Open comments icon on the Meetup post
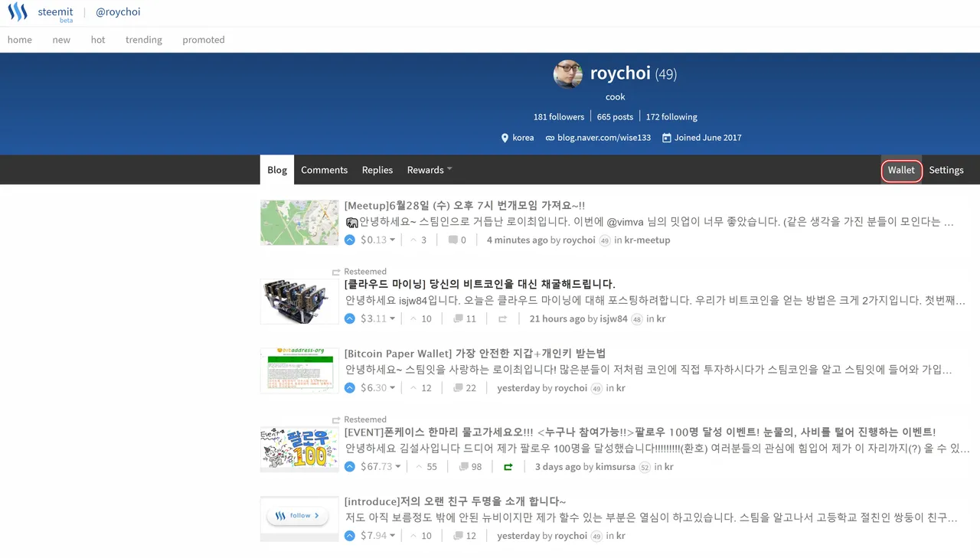Screen dimensions: 980x558 coord(453,240)
